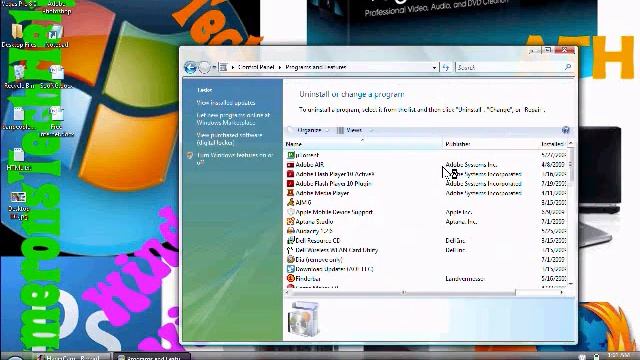Click the Dell Wireless WLAN Card Utility icon
The image size is (640, 360).
290,250
